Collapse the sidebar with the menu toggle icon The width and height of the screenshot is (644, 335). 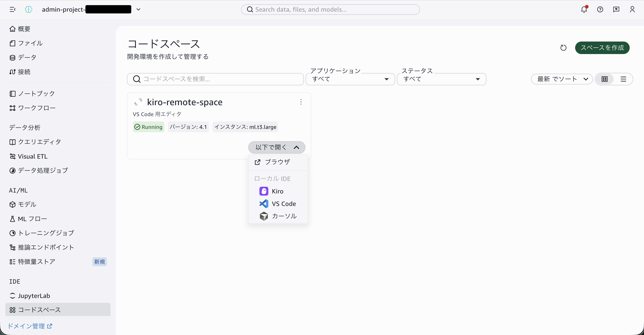click(13, 9)
